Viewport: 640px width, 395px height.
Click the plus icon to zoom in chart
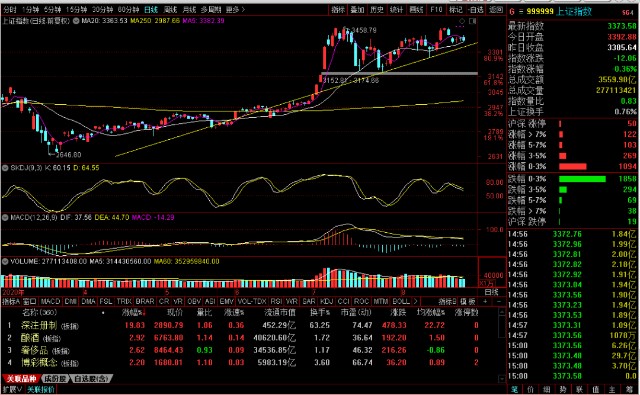point(485,302)
